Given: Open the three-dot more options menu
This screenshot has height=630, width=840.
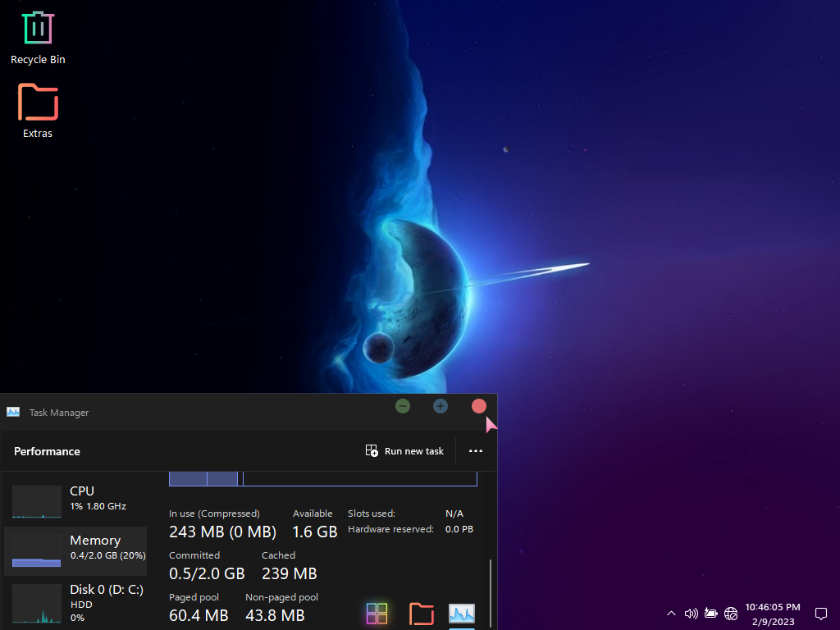Looking at the screenshot, I should (476, 451).
